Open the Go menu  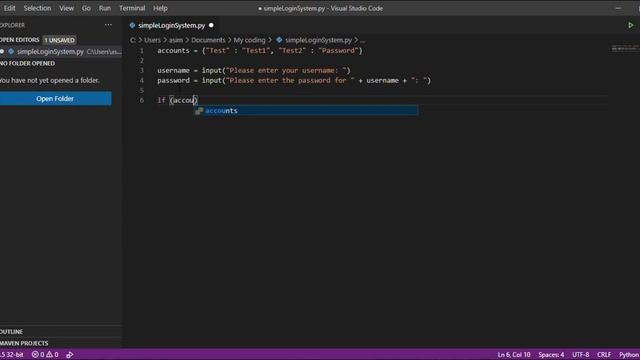click(86, 8)
